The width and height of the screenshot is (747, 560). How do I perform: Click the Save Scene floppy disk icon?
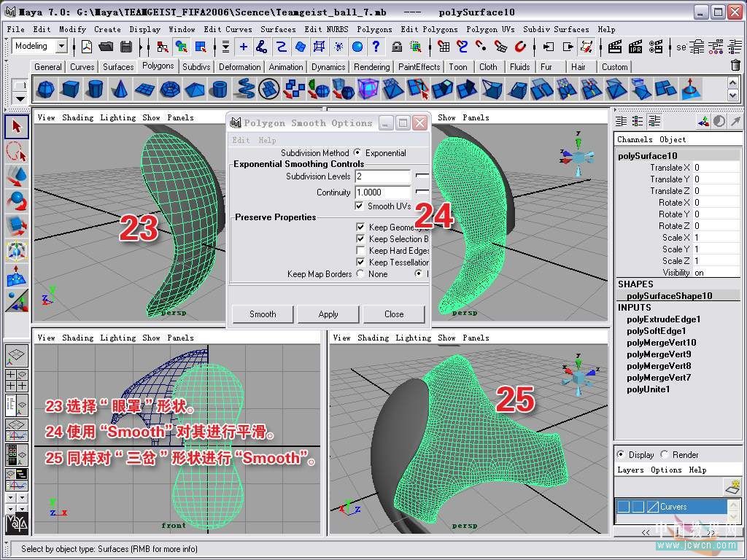tap(126, 47)
